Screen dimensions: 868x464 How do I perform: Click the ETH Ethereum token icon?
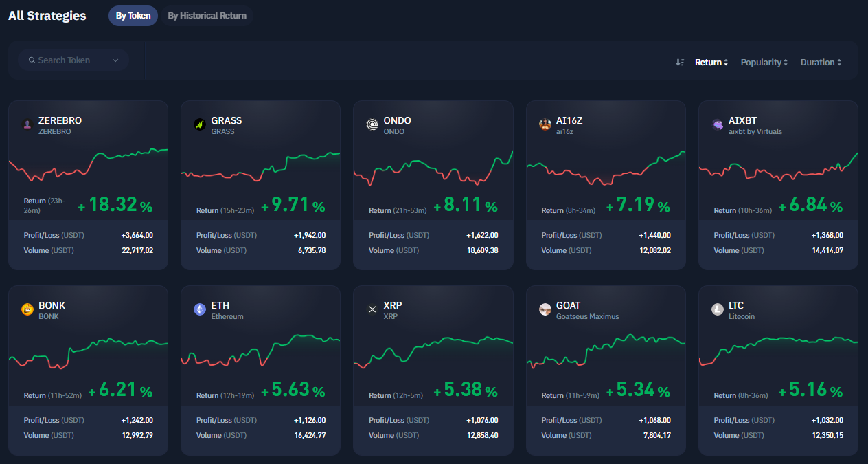tap(200, 309)
